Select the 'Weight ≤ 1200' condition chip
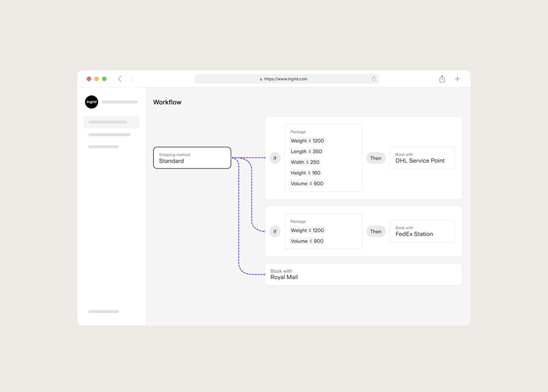The height and width of the screenshot is (392, 548). pyautogui.click(x=307, y=141)
